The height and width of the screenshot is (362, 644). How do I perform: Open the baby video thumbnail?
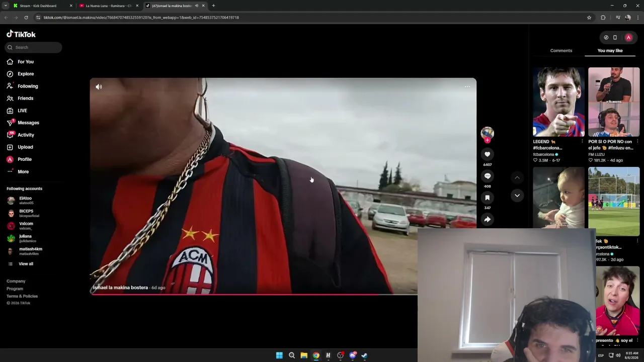pyautogui.click(x=559, y=198)
